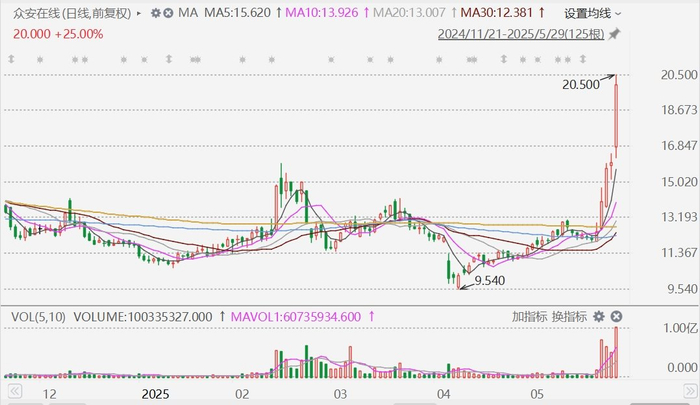
Task: Click the MA5:15.620 average label
Action: pyautogui.click(x=238, y=13)
